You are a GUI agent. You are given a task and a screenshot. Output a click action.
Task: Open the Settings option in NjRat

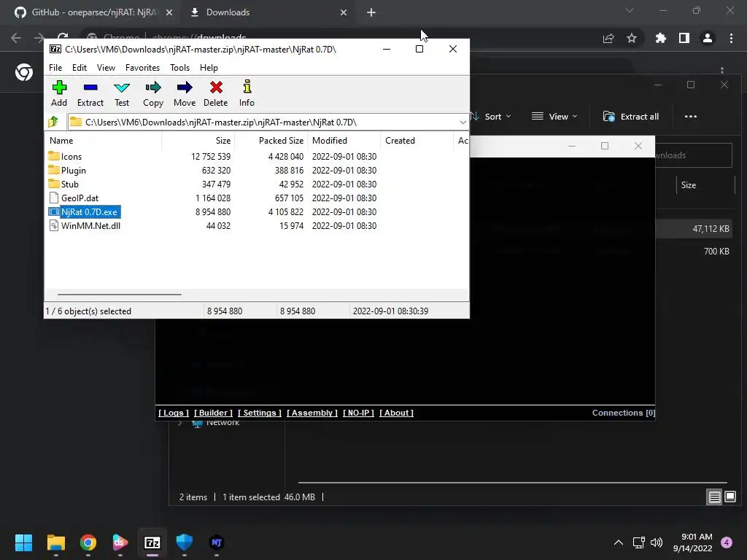[x=260, y=413]
